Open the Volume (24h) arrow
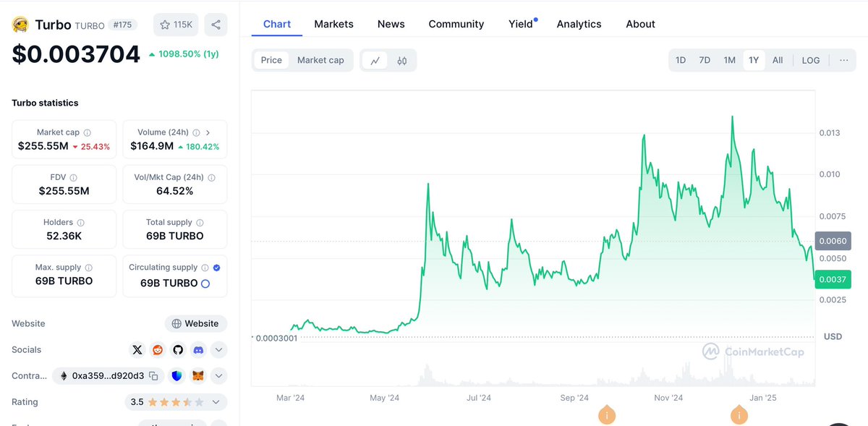 [208, 132]
